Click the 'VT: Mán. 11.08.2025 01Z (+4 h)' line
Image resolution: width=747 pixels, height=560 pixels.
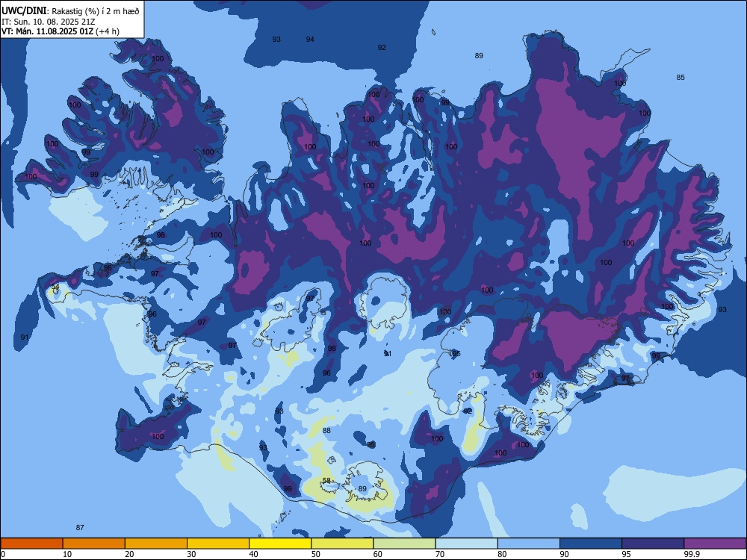tap(60, 31)
